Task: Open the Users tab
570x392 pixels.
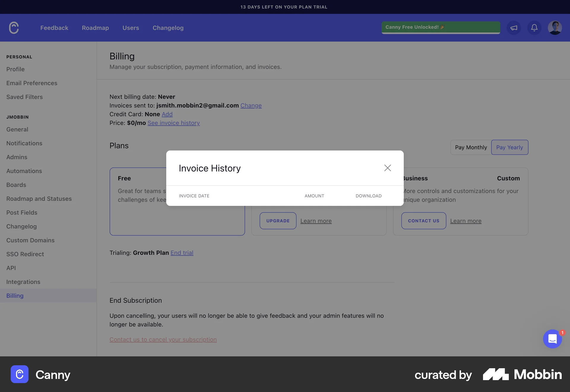Action: (131, 28)
